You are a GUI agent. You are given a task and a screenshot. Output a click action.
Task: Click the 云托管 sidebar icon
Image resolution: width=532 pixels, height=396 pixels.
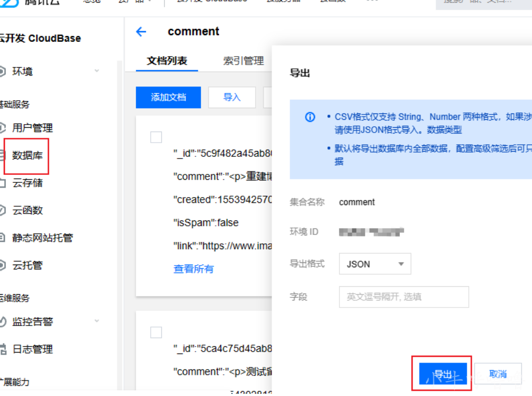(x=2, y=265)
